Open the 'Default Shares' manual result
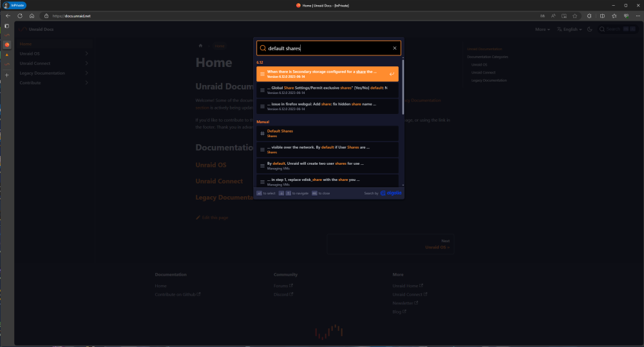The image size is (644, 347). (327, 133)
